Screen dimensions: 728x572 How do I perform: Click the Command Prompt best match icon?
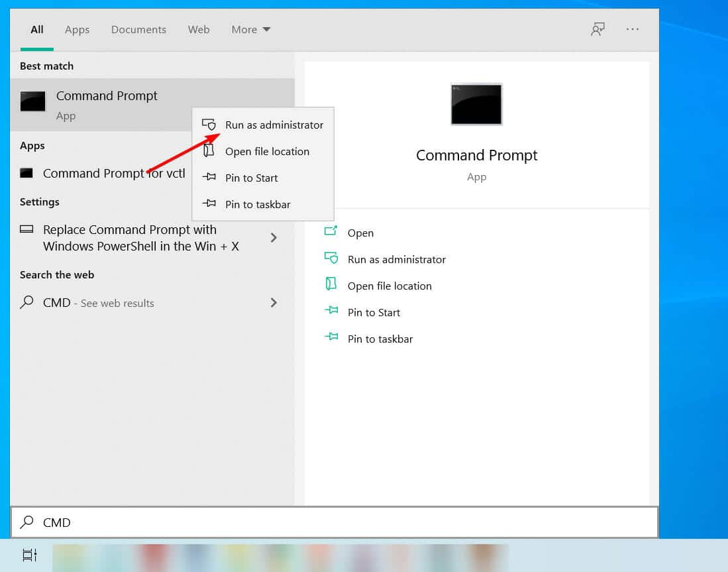click(33, 101)
